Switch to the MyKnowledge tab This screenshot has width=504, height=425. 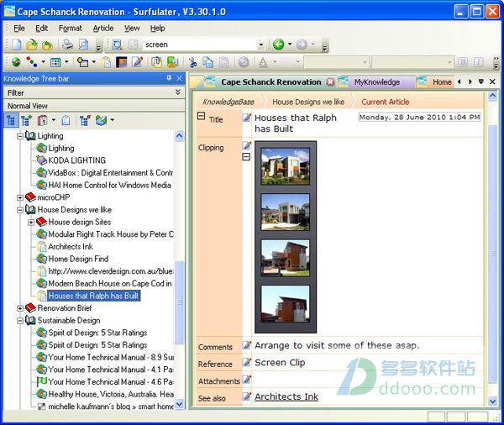(376, 82)
